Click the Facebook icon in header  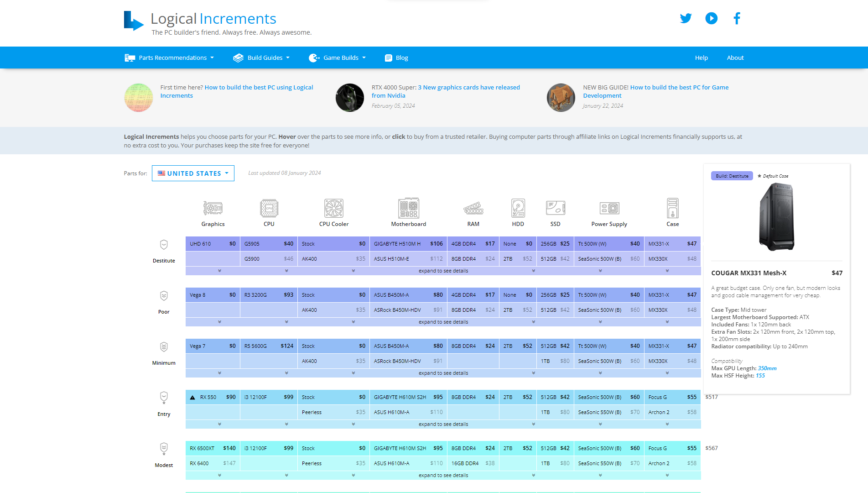tap(737, 18)
